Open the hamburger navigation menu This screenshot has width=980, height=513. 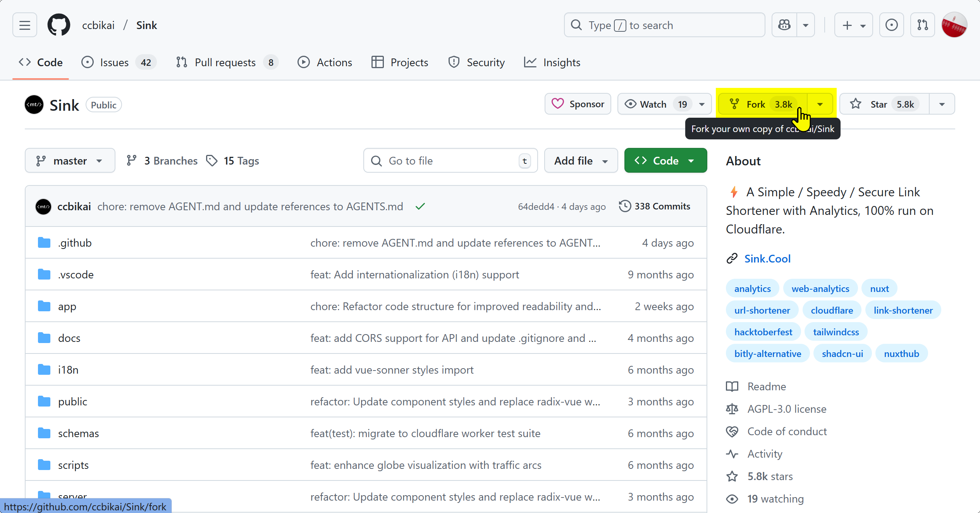25,25
